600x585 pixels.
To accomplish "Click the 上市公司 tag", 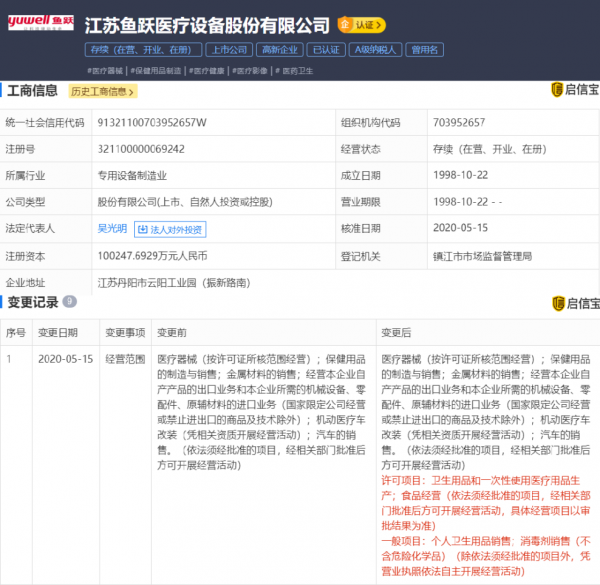I will [229, 50].
